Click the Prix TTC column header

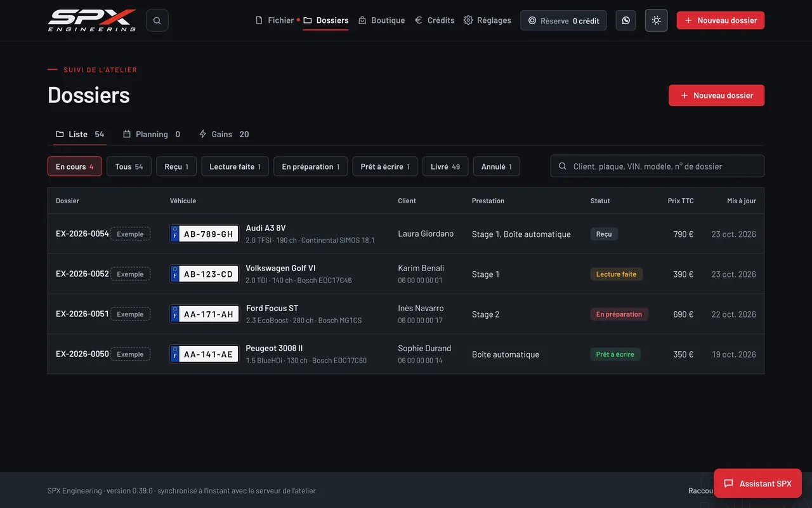[681, 201]
